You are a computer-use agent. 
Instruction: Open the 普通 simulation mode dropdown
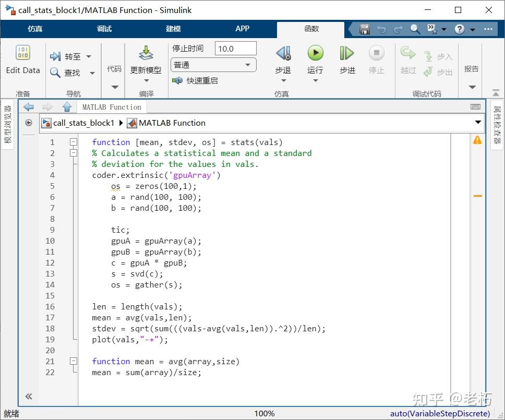pos(213,65)
